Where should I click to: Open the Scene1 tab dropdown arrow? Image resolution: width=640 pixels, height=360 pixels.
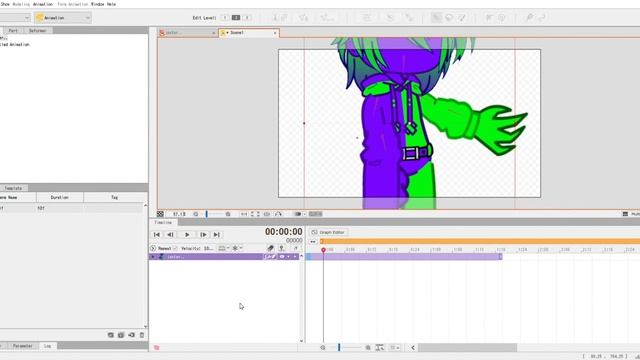click(227, 33)
